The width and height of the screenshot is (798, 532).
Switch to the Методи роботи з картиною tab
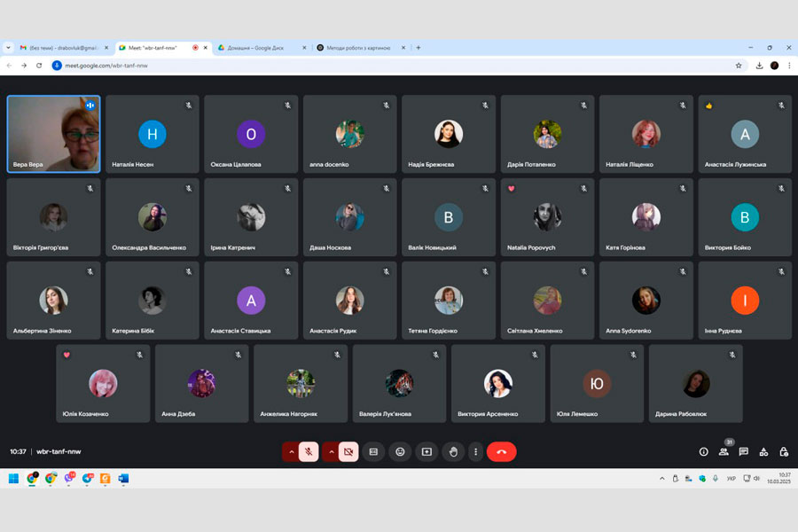360,47
